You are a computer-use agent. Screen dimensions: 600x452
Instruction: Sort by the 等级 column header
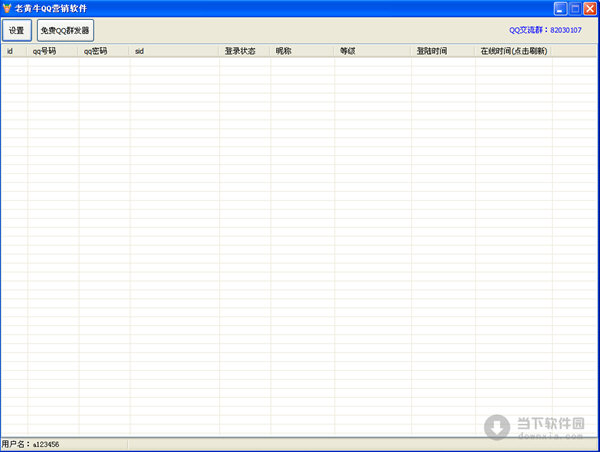(x=373, y=51)
